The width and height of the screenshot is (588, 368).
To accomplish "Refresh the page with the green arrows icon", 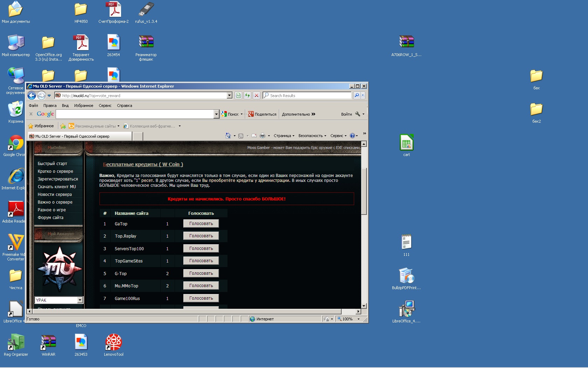I will click(247, 95).
